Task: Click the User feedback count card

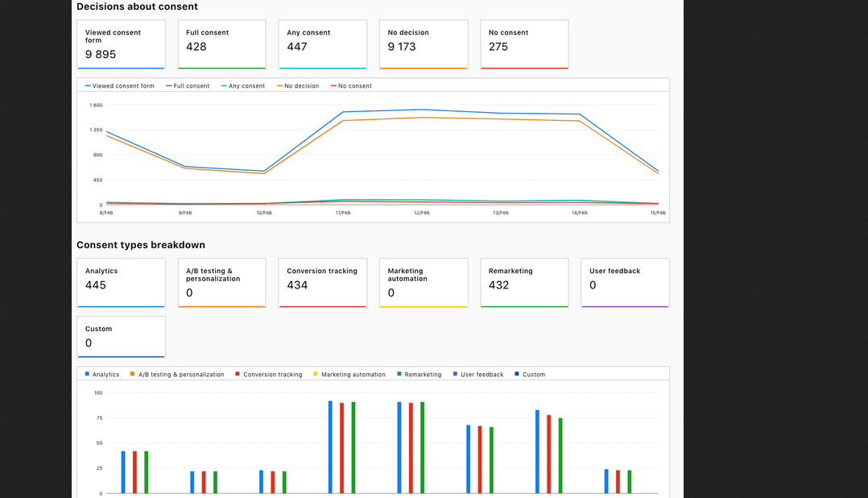Action: 625,282
